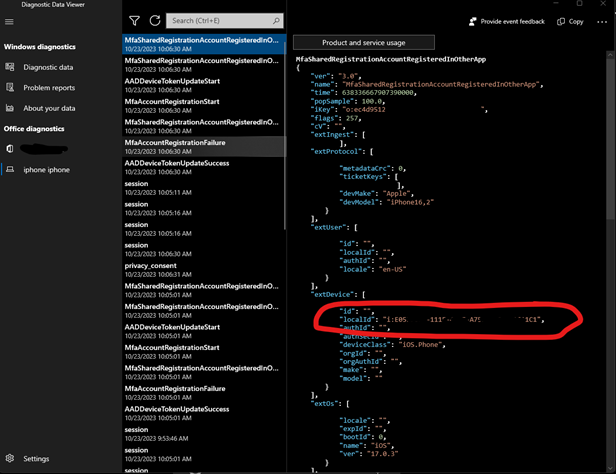The image size is (616, 474).
Task: Click the JSON pane scroll up arrow
Action: pos(610,55)
